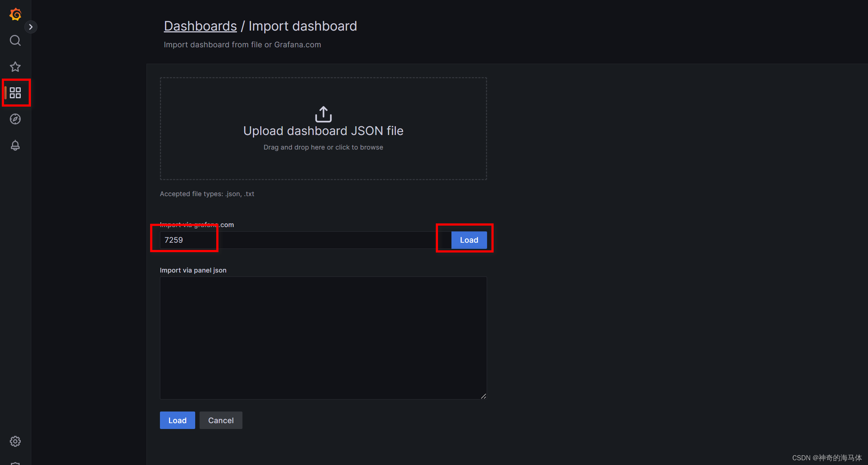Click 'Drag and drop here or click to browse'

[323, 147]
